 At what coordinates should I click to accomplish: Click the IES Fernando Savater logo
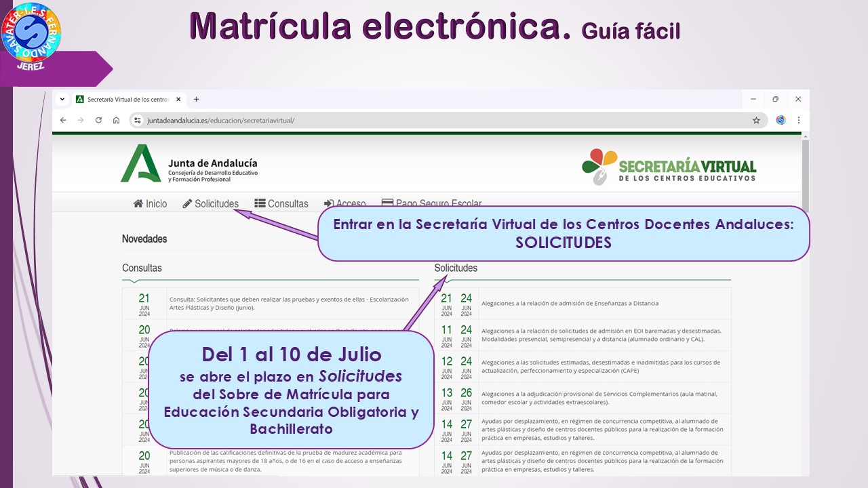click(31, 36)
